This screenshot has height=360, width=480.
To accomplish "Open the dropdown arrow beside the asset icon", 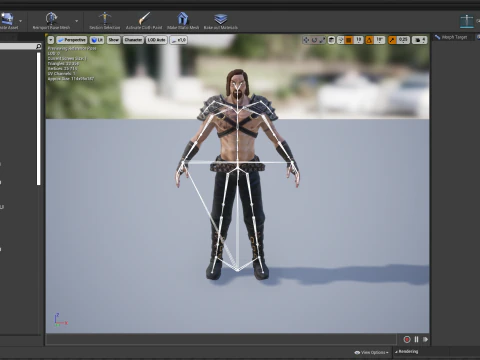I will click(20, 21).
